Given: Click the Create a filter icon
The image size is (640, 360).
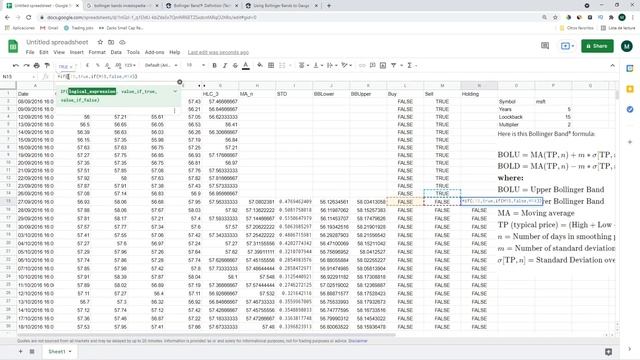Looking at the screenshot, I should pos(393,65).
